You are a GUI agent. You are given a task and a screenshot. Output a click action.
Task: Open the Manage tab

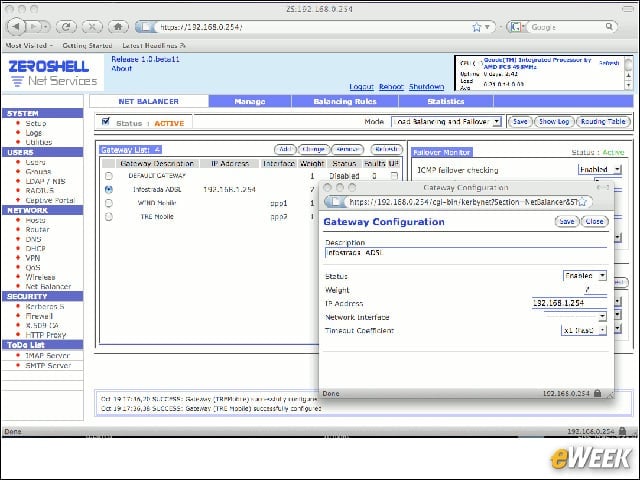click(250, 101)
